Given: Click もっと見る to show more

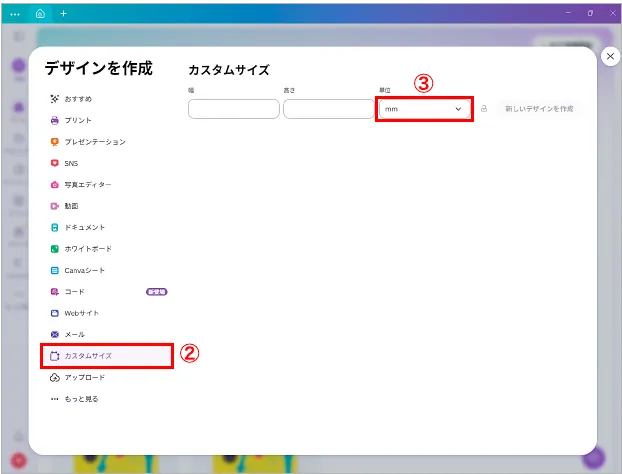Looking at the screenshot, I should [107, 399].
